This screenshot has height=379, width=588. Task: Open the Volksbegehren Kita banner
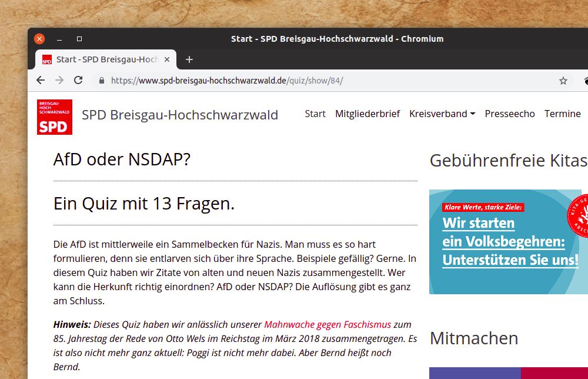coord(509,242)
